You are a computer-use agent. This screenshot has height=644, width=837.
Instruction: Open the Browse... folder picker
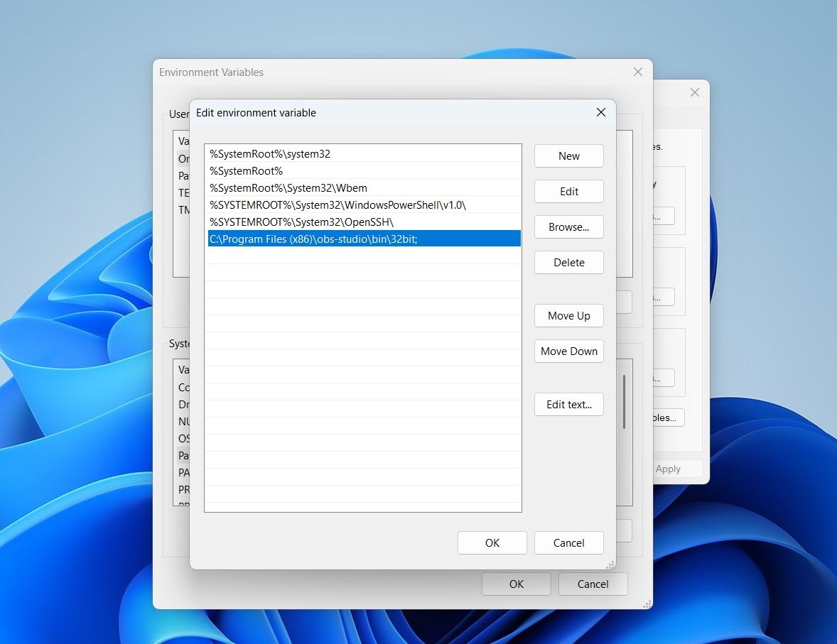click(x=568, y=227)
